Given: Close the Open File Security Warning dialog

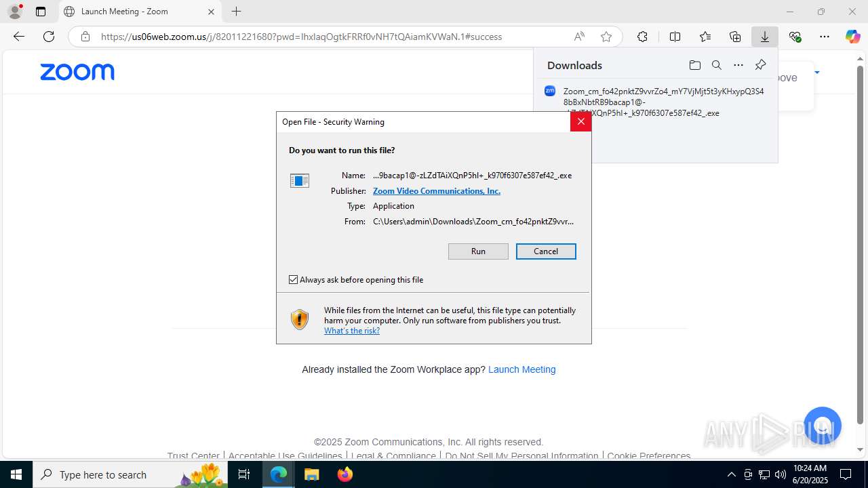Looking at the screenshot, I should [x=580, y=122].
